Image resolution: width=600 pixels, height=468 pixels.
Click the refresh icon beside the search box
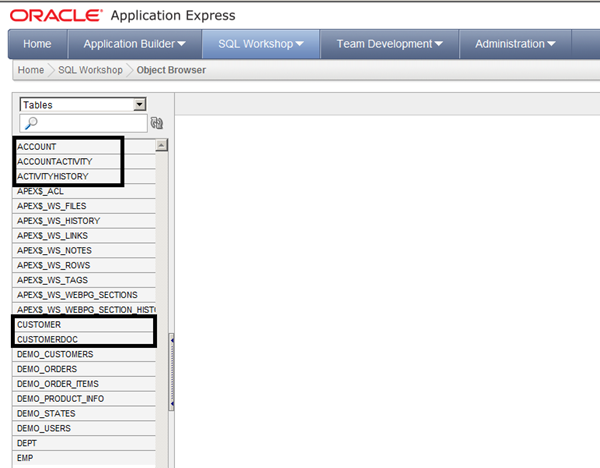click(x=157, y=123)
